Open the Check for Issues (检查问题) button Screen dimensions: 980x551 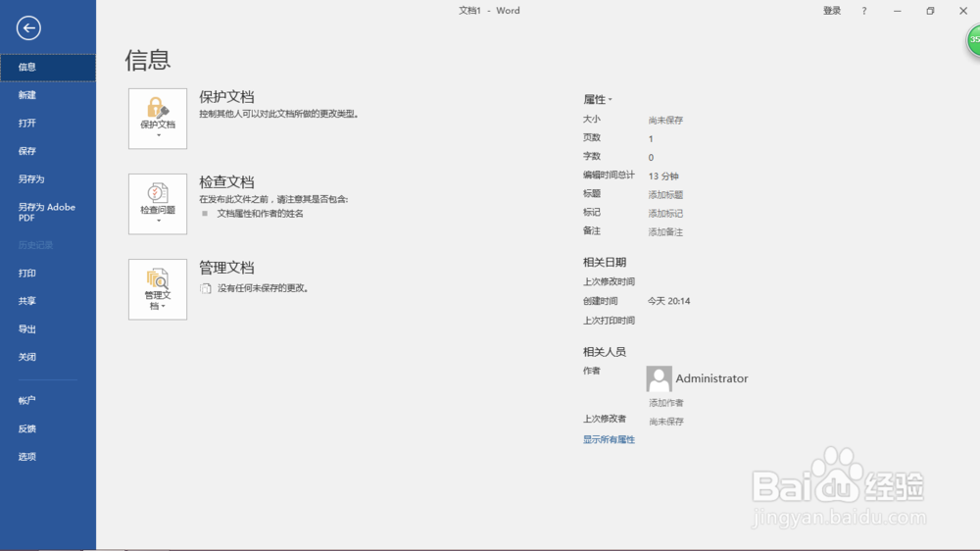click(158, 204)
